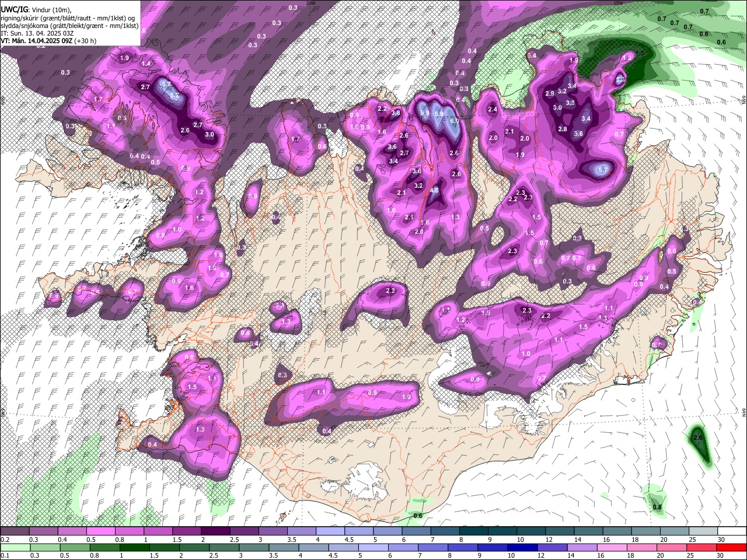Image resolution: width=747 pixels, height=560 pixels.
Task: Click the 'VT: Mán. 14.04.2025 09Z (+30 h)' line
Action: [48, 41]
